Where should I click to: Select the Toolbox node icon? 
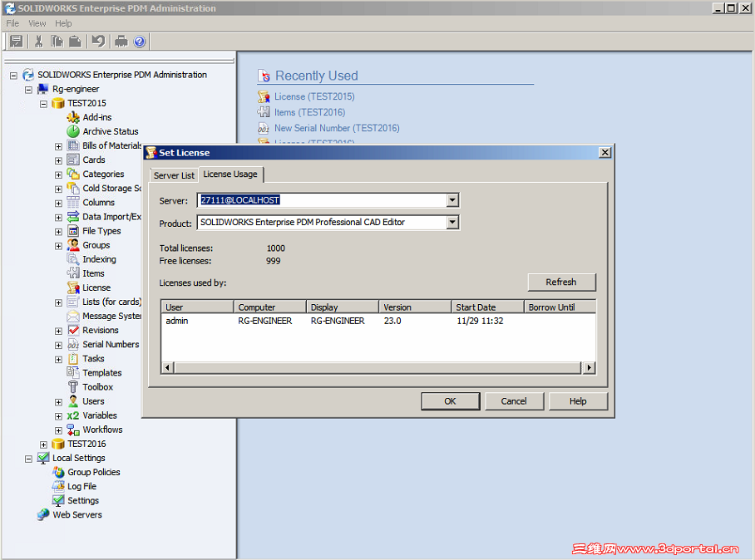pos(73,387)
